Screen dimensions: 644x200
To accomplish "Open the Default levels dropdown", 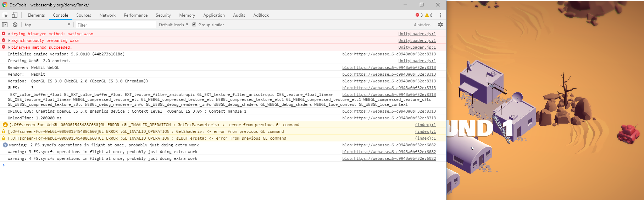I will coord(173,25).
